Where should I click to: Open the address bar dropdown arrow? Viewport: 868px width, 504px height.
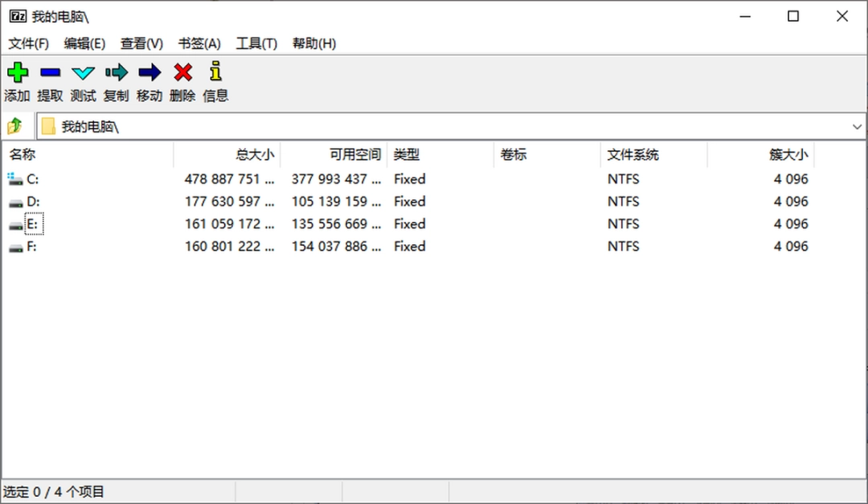tap(857, 125)
